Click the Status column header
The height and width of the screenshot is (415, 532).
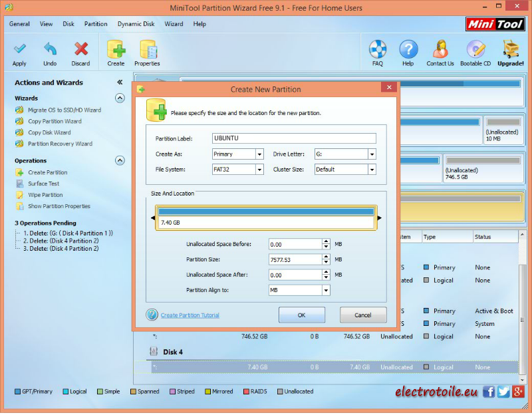pyautogui.click(x=495, y=237)
